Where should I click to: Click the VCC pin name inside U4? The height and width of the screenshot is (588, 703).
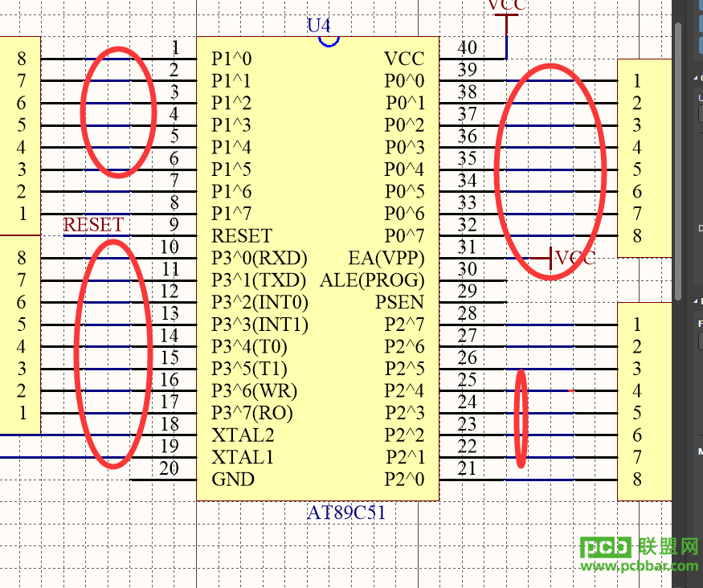point(404,59)
